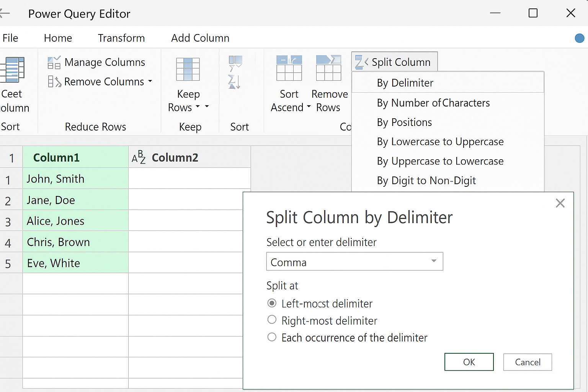This screenshot has height=392, width=588.
Task: Expand the Keep Rows dropdown arrow
Action: [x=198, y=107]
